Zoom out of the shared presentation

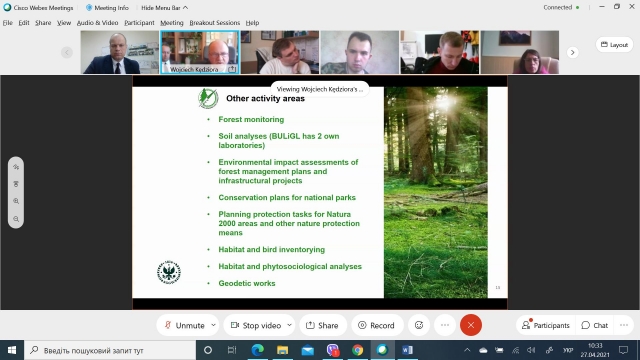(16, 219)
